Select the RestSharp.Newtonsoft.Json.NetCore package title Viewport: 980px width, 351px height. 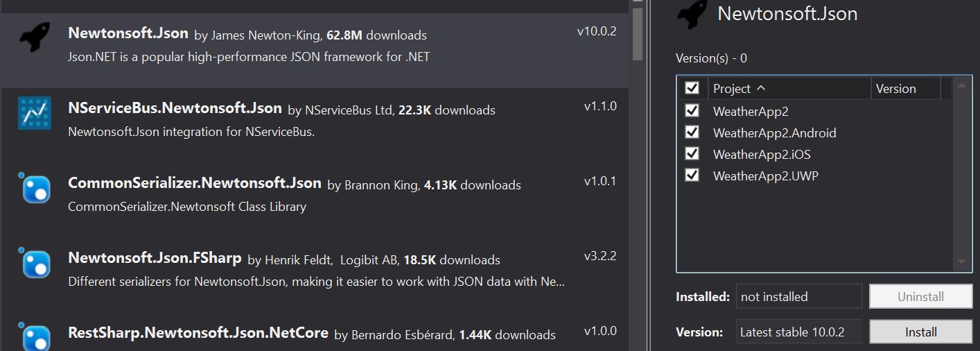click(x=198, y=332)
